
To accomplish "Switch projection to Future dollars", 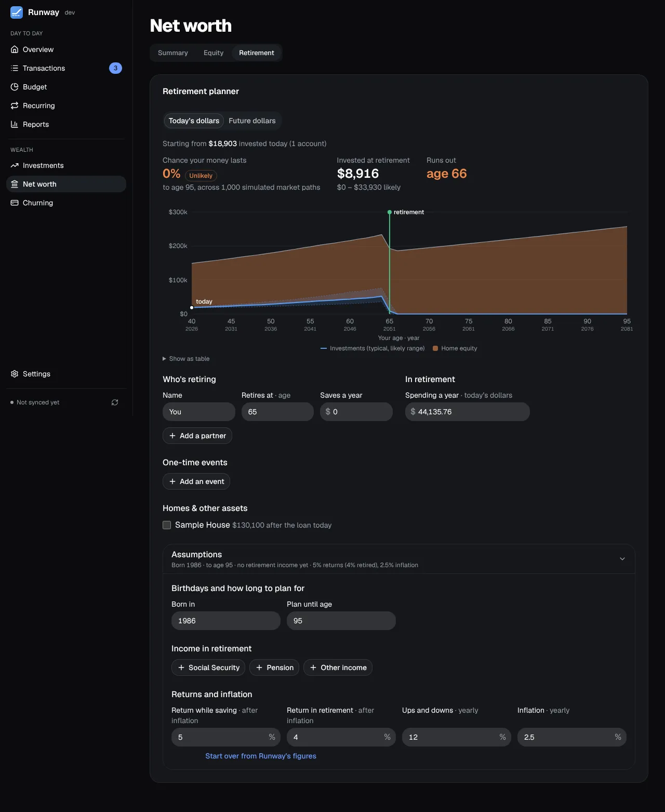I will 252,121.
